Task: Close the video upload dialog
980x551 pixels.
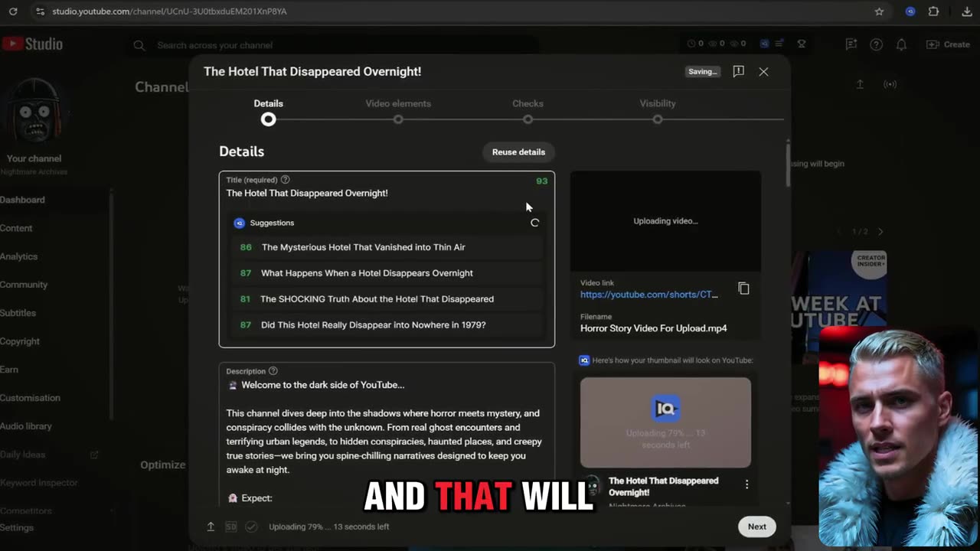Action: coord(763,71)
